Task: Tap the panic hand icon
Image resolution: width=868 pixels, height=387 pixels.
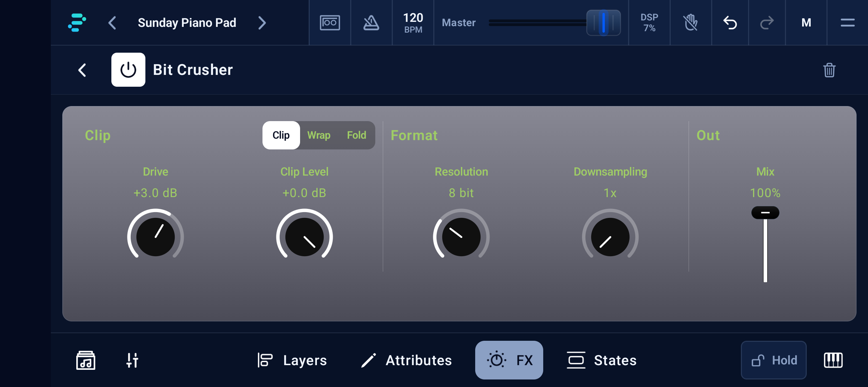Action: click(x=691, y=23)
